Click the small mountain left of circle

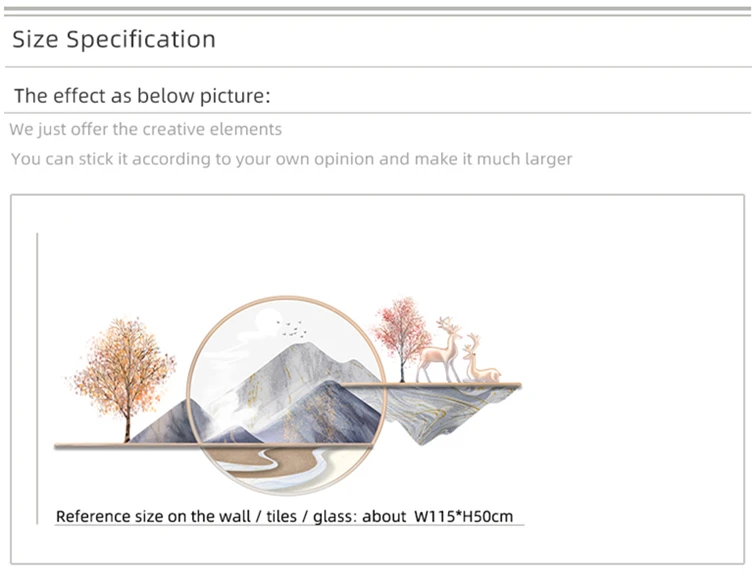click(x=163, y=422)
